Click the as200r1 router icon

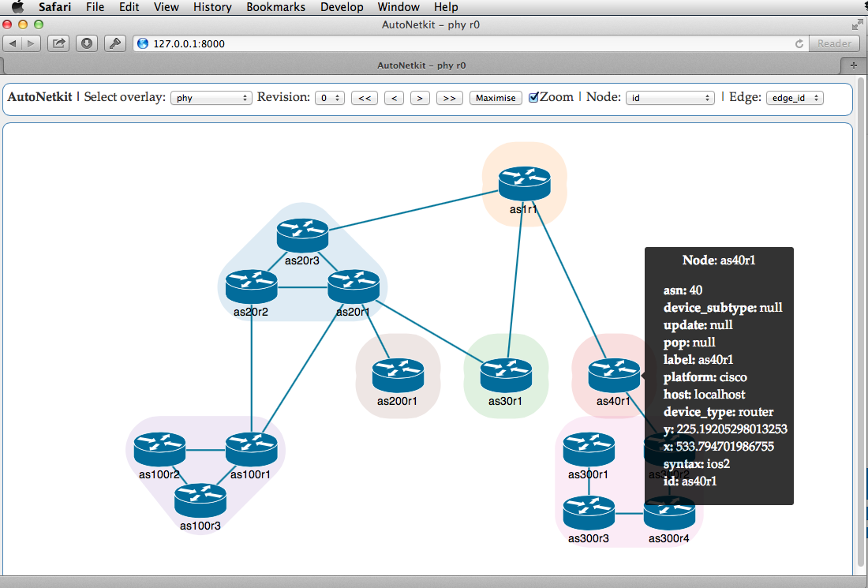coord(398,376)
